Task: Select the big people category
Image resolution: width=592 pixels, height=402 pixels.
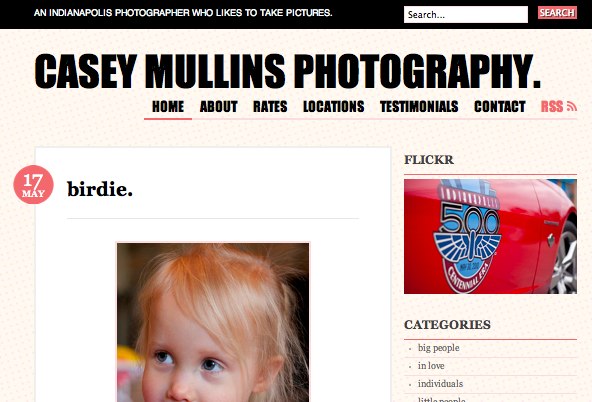Action: 439,348
